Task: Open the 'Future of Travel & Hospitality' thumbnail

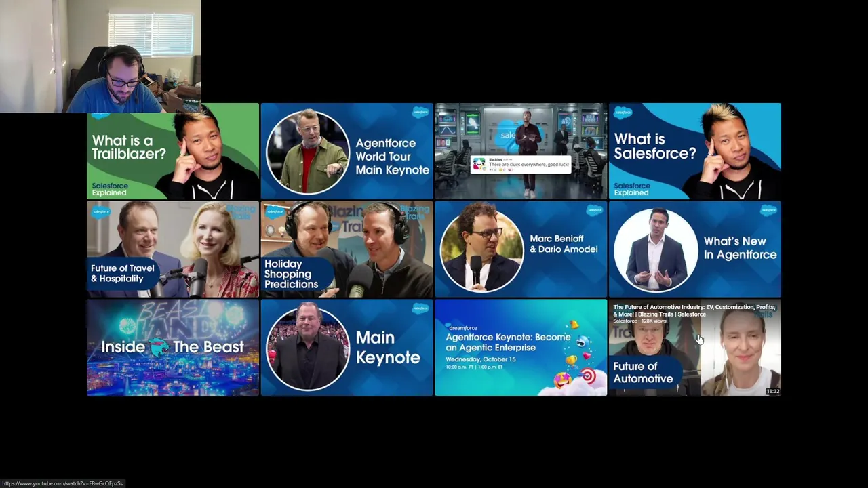Action: pos(173,249)
